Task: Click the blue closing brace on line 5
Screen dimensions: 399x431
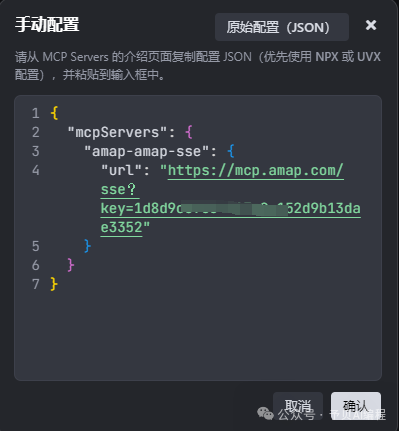Action: 87,246
